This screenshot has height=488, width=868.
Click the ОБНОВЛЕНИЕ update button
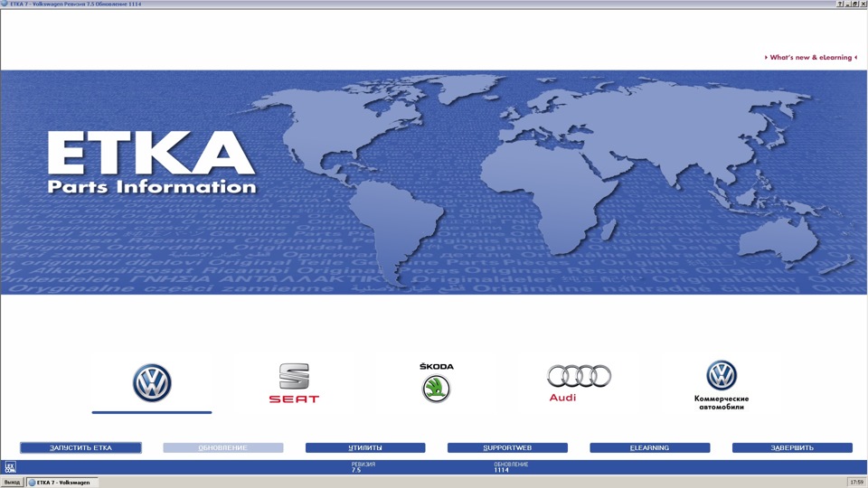[x=223, y=447]
